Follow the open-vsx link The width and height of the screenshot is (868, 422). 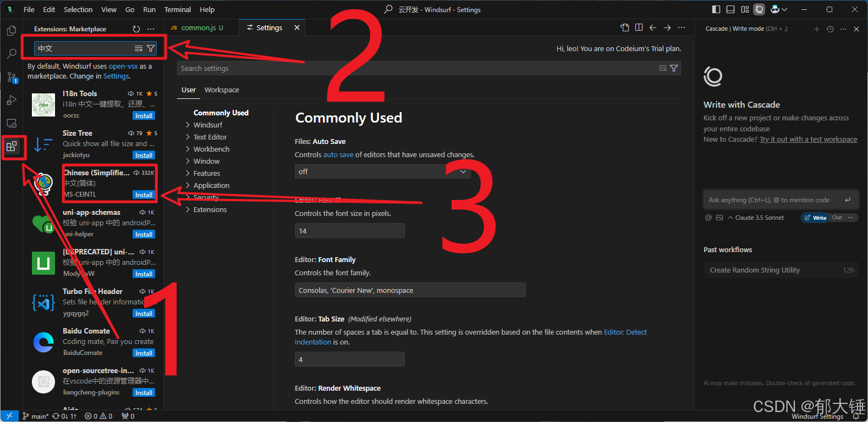click(x=123, y=66)
